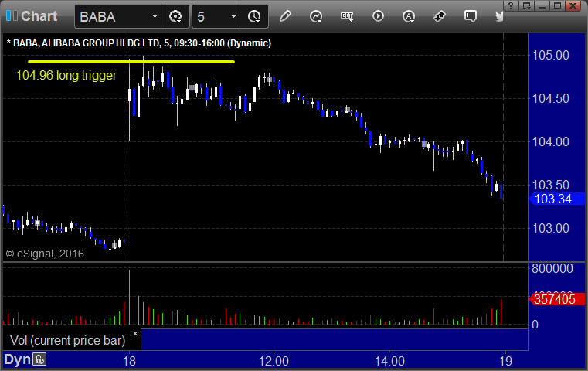This screenshot has width=588, height=371.
Task: Start bar replay playback
Action: click(378, 16)
